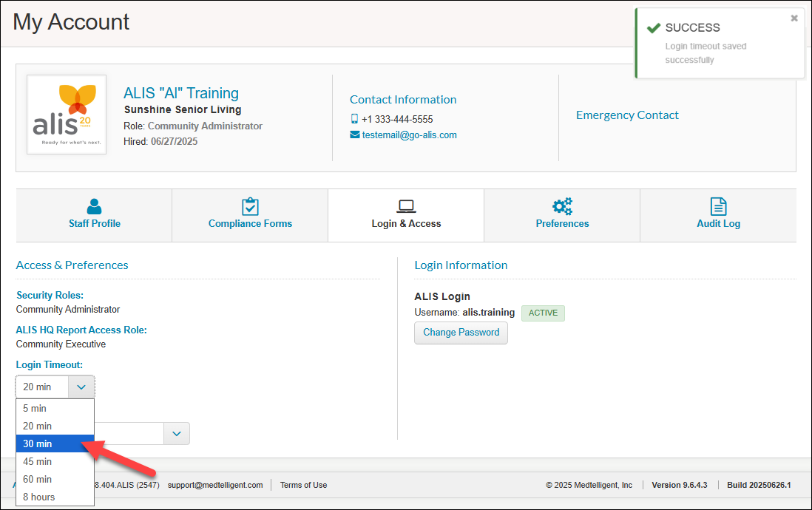Go to the Preferences tab

562,215
